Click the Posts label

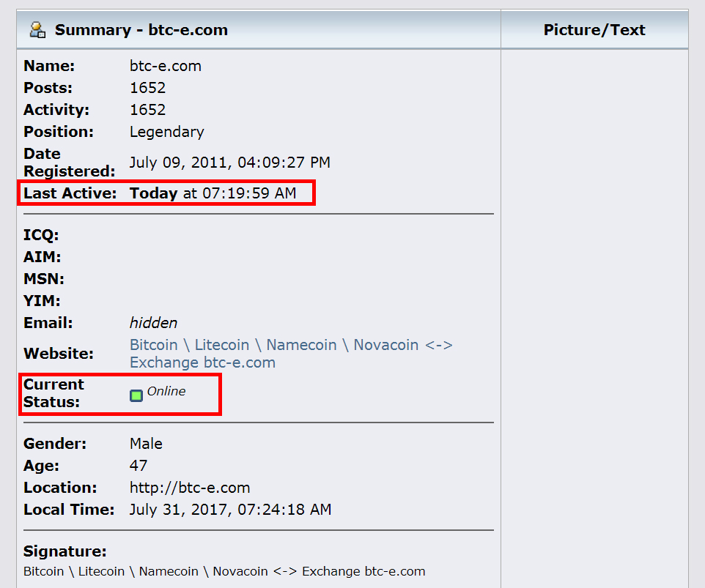48,88
